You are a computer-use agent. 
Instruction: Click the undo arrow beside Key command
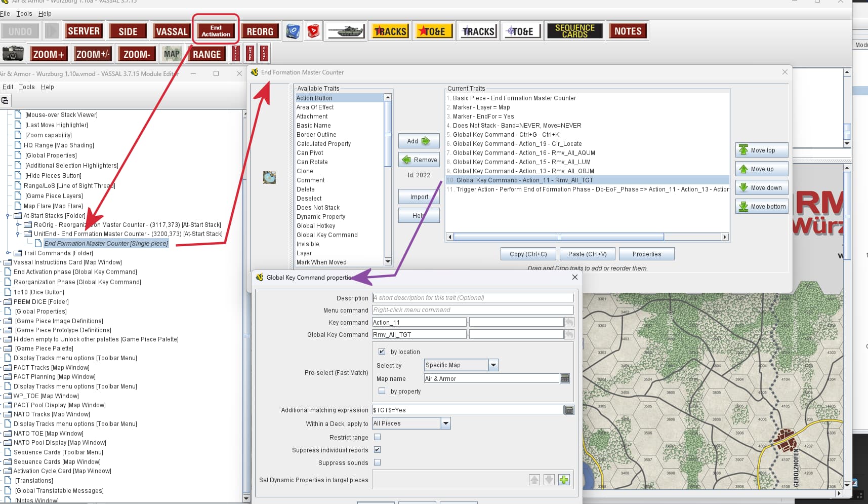click(569, 322)
